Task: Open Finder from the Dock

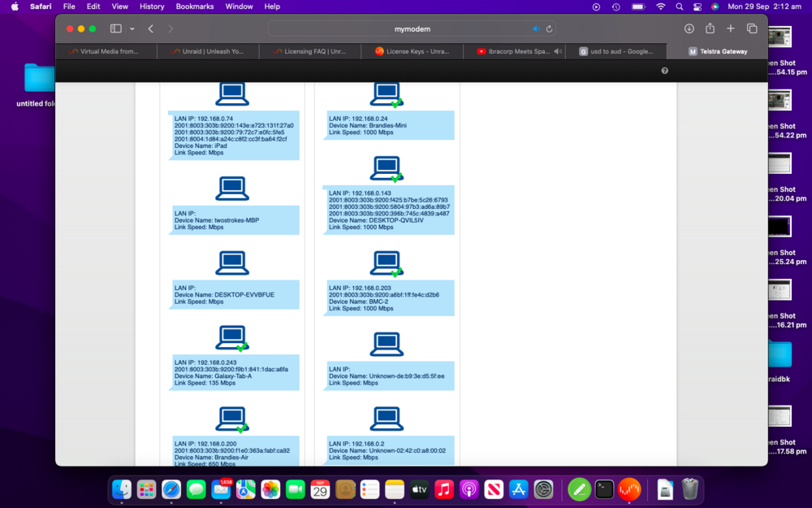Action: click(x=122, y=488)
